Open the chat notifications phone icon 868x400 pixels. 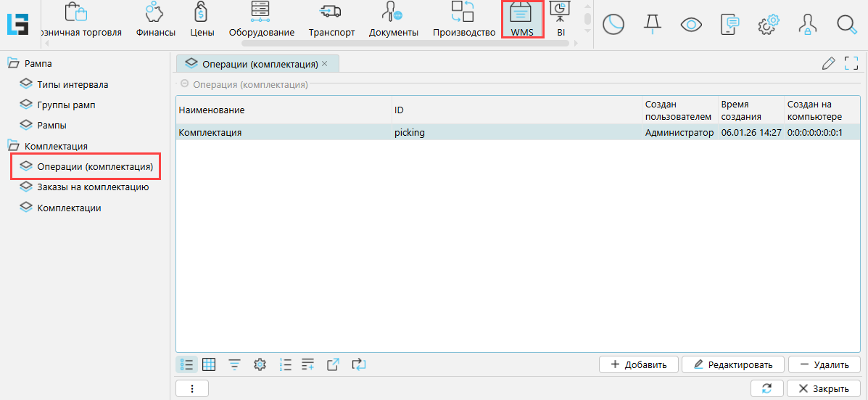click(730, 24)
